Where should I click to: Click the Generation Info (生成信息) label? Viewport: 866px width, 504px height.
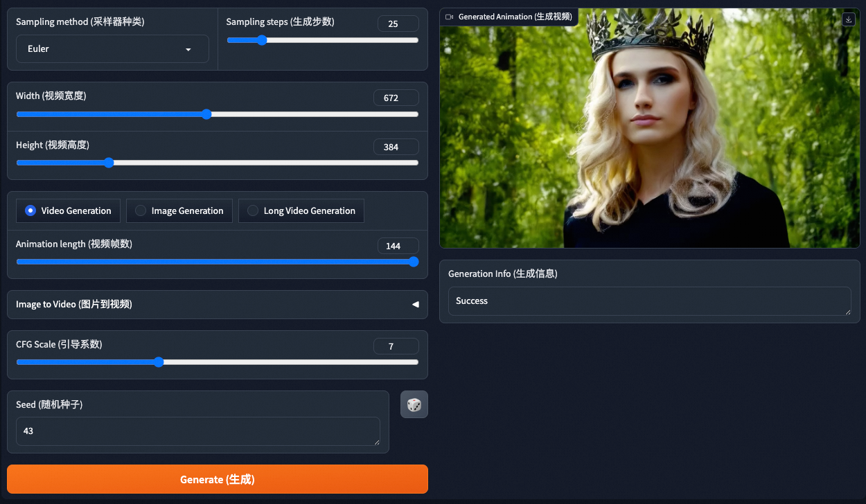pyautogui.click(x=503, y=274)
